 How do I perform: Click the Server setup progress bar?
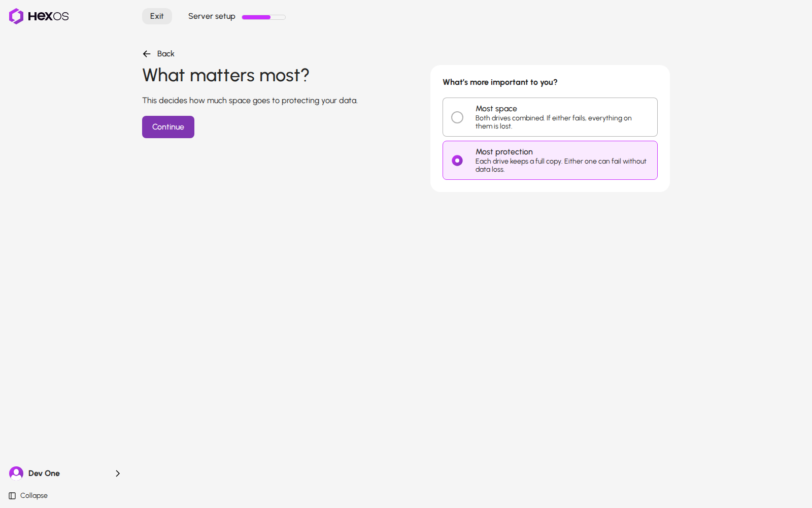pyautogui.click(x=264, y=17)
